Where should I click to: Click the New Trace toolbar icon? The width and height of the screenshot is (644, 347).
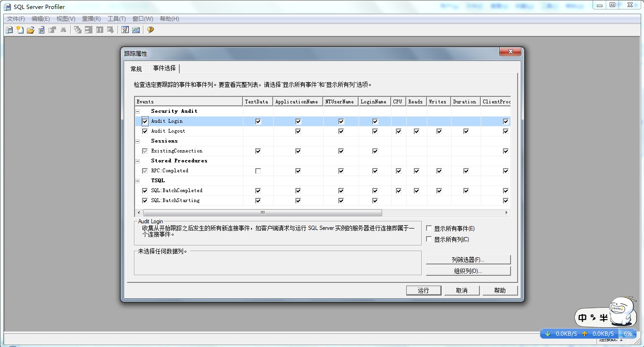pos(9,30)
